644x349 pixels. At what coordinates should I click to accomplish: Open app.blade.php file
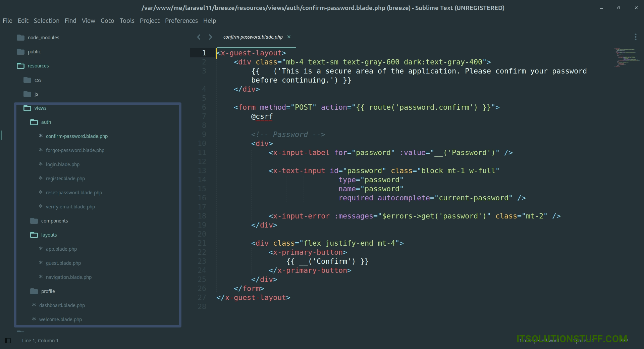pyautogui.click(x=61, y=249)
